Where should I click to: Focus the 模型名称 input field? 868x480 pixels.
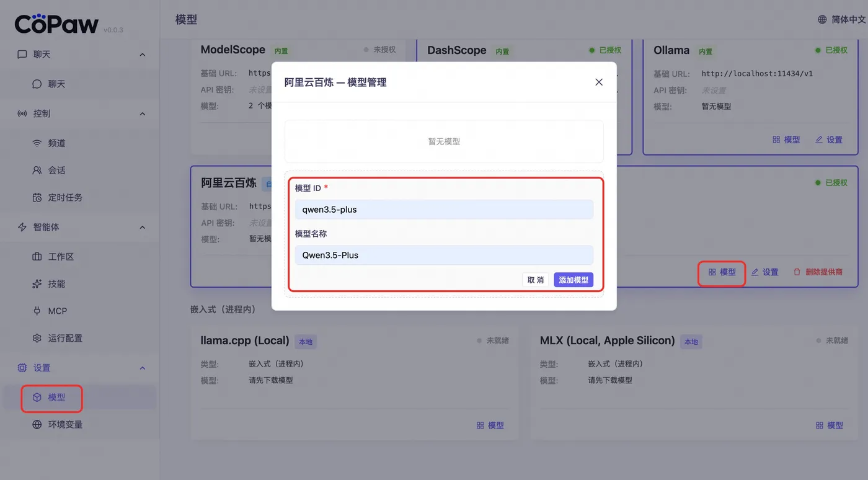click(x=444, y=255)
